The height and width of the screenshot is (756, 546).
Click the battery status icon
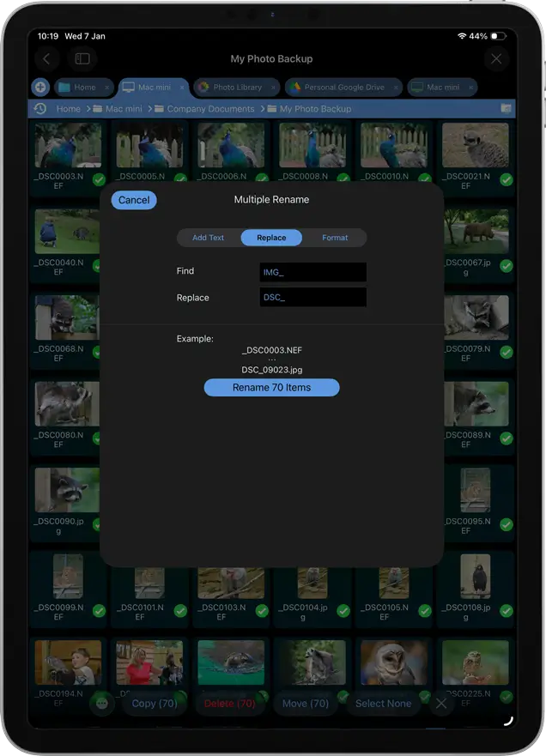498,36
